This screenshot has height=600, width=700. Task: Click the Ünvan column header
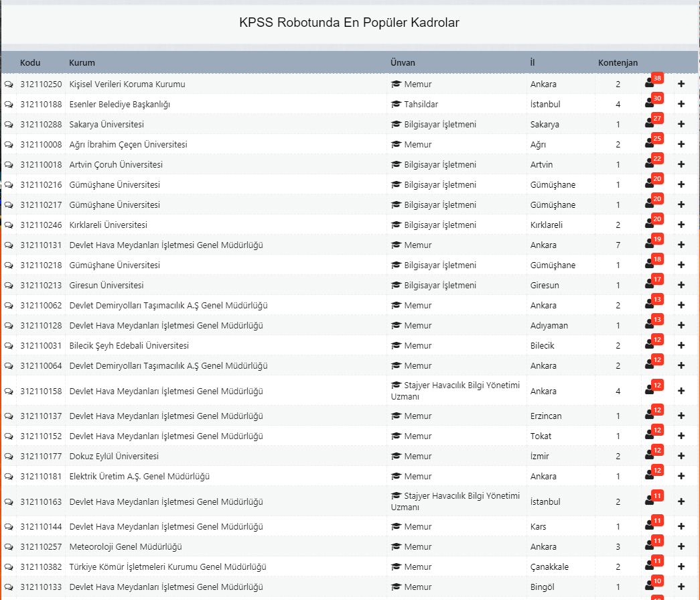[x=403, y=62]
